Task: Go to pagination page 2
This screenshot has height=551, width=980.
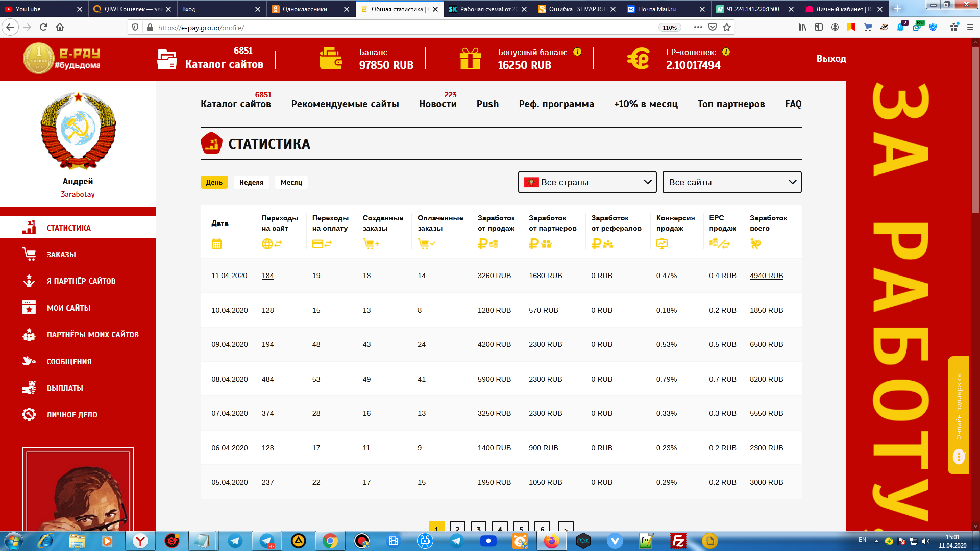Action: (457, 527)
